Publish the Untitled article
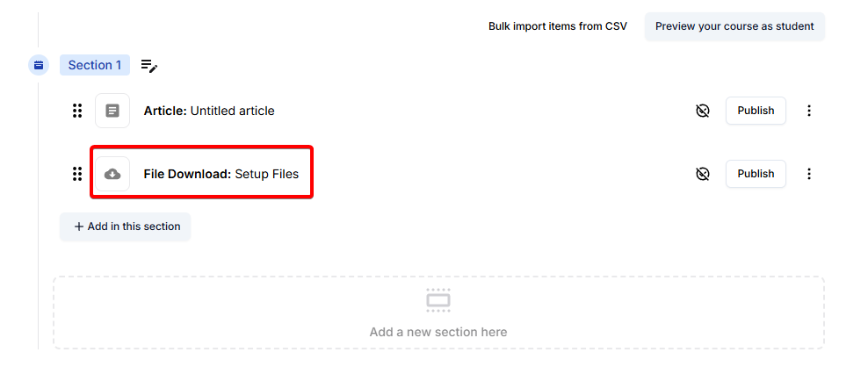Image resolution: width=868 pixels, height=374 pixels. point(756,111)
